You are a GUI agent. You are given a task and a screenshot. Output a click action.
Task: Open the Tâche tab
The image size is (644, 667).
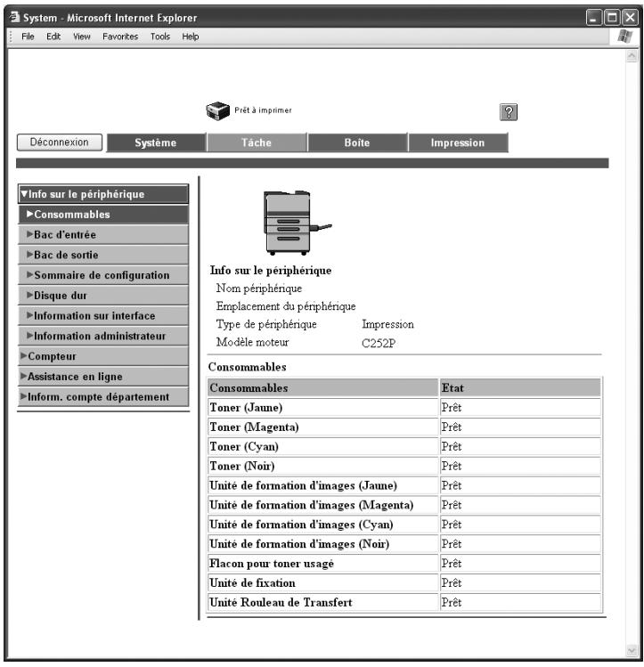click(x=257, y=142)
